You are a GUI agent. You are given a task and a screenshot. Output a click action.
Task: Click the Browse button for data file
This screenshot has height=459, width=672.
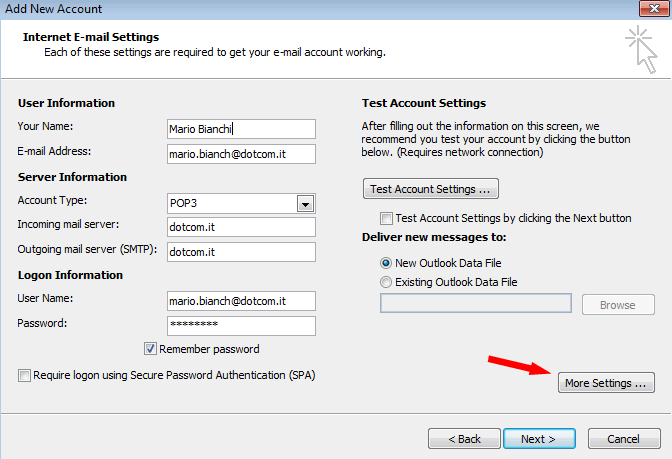click(x=618, y=305)
